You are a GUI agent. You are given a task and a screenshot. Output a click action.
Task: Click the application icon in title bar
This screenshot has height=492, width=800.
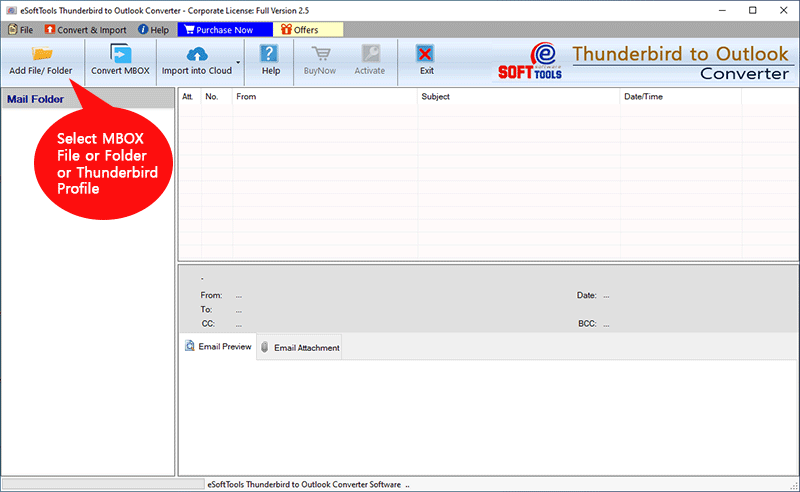click(x=11, y=10)
